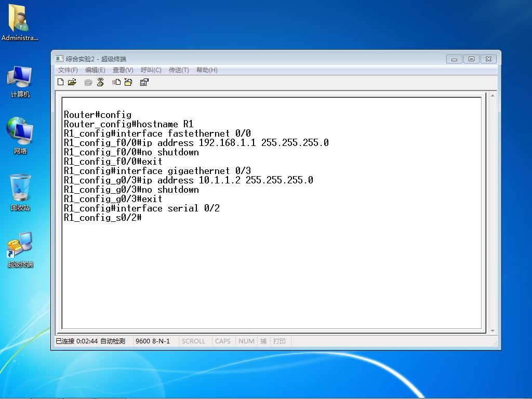Screen dimensions: 532x399
Task: Open the 帮助(H) menu
Action: point(207,70)
